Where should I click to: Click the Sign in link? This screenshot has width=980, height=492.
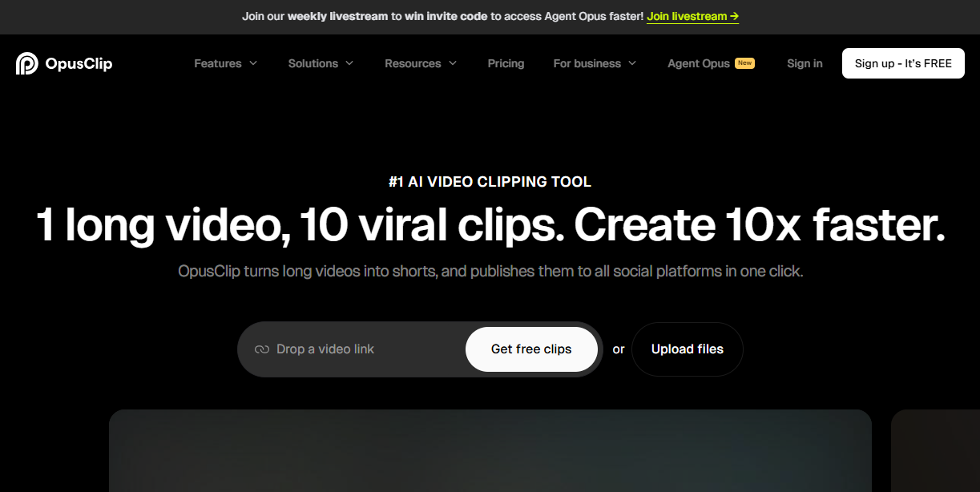coord(805,63)
